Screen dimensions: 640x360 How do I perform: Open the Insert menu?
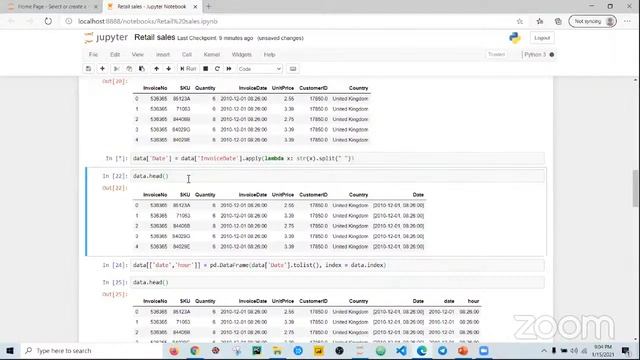pos(162,54)
